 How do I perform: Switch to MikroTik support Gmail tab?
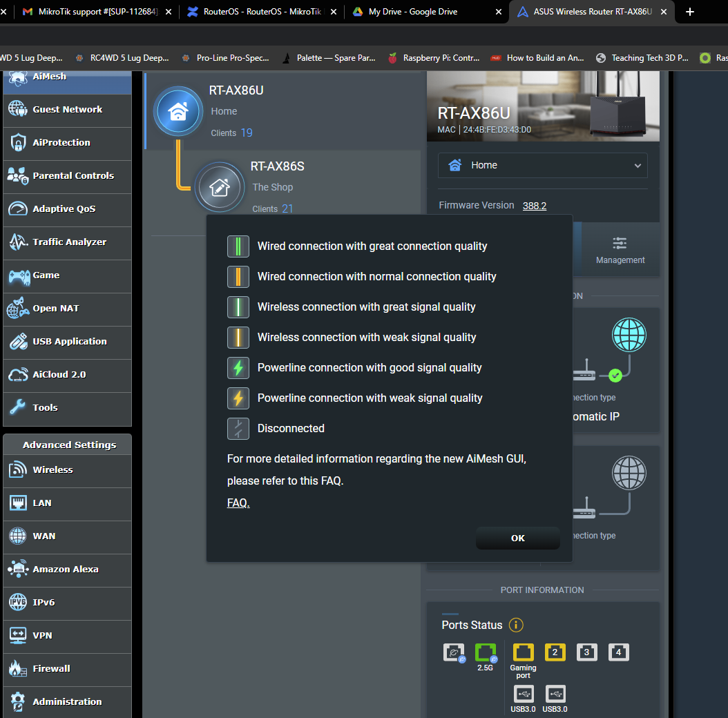[x=91, y=12]
